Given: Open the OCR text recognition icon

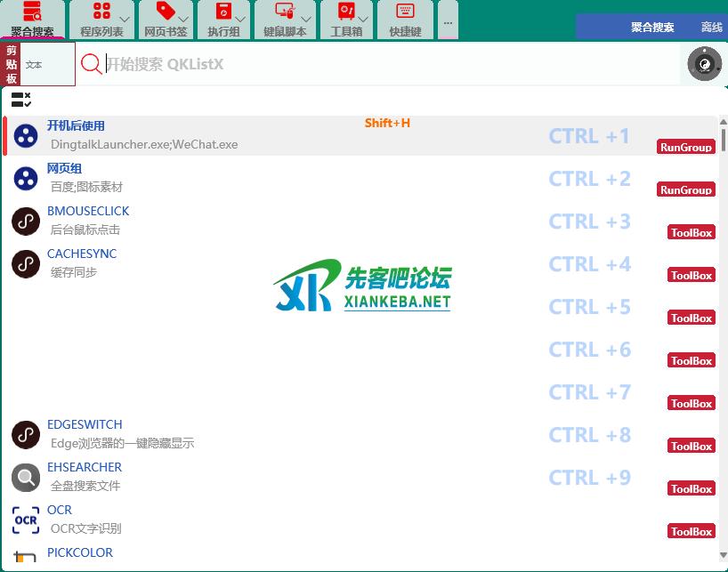Looking at the screenshot, I should point(26,520).
